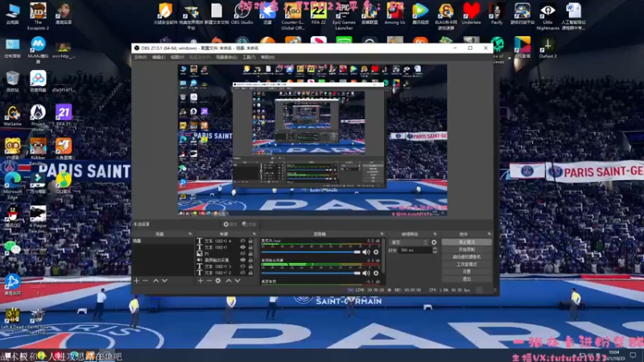Click the Settings button in Controls
The height and width of the screenshot is (362, 644).
click(x=467, y=272)
